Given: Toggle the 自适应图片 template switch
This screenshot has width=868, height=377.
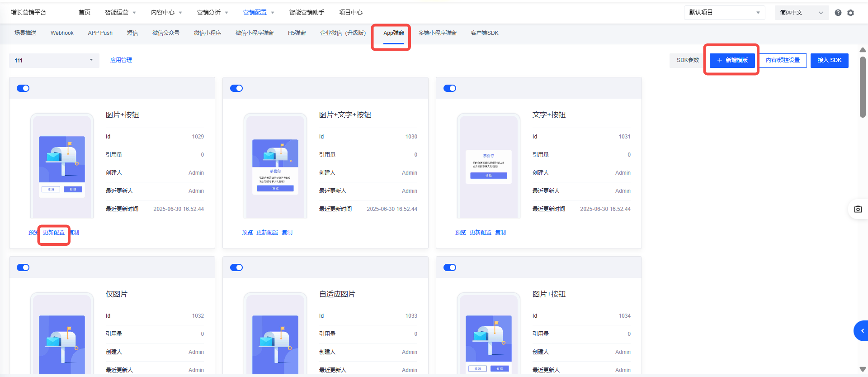Looking at the screenshot, I should pos(236,267).
